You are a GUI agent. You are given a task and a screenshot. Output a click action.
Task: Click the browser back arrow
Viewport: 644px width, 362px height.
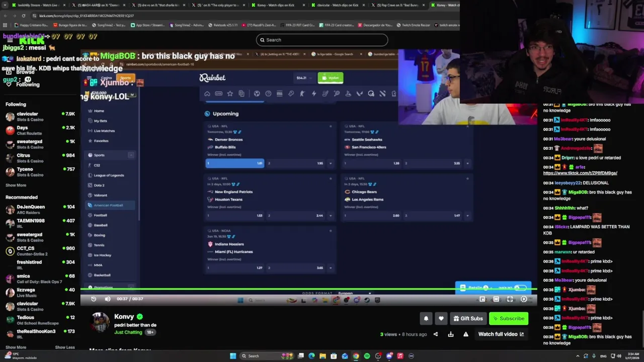[5, 16]
